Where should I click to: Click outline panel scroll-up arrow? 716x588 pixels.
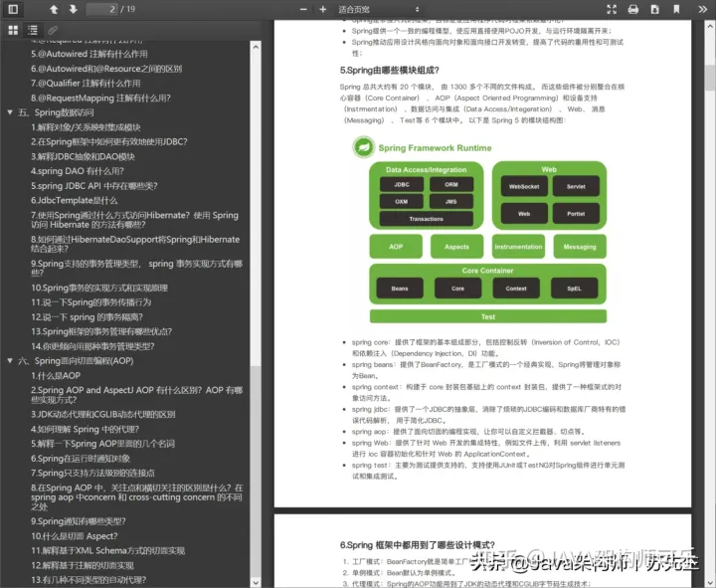pyautogui.click(x=256, y=47)
